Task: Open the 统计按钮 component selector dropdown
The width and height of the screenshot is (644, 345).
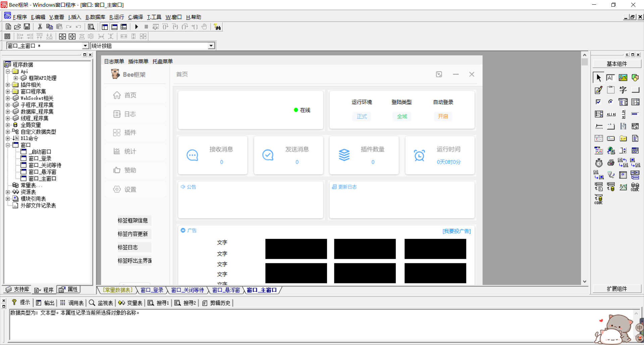Action: point(211,46)
